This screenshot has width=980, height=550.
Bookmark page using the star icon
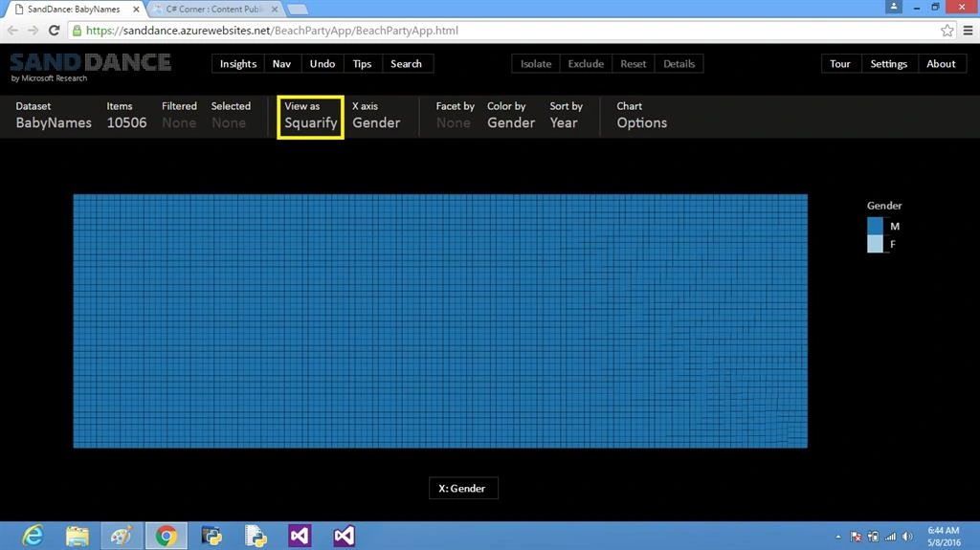[x=947, y=30]
